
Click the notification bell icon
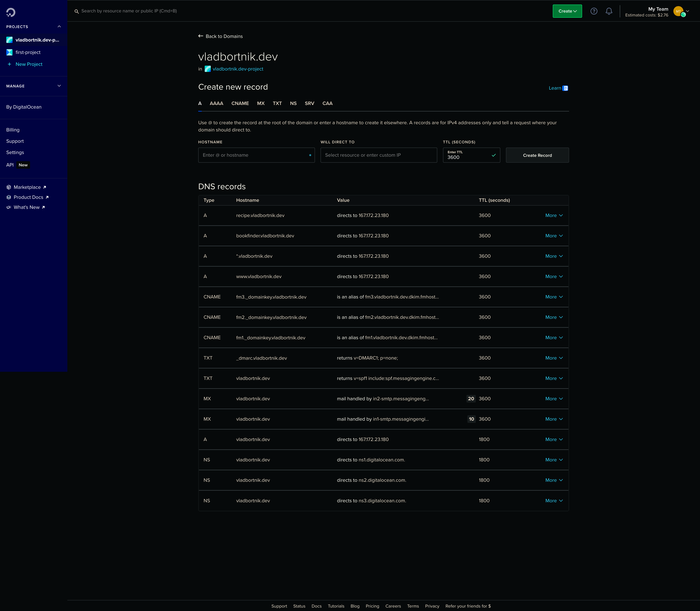(x=609, y=11)
